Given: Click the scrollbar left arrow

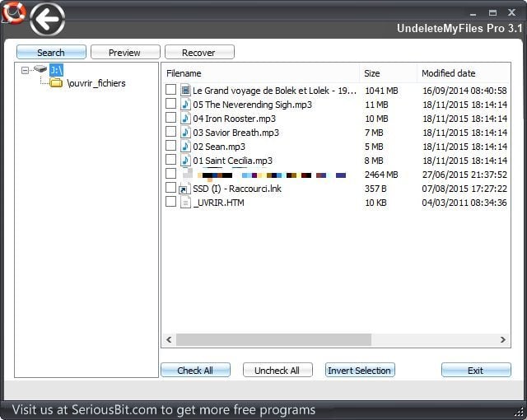Looking at the screenshot, I should click(169, 339).
